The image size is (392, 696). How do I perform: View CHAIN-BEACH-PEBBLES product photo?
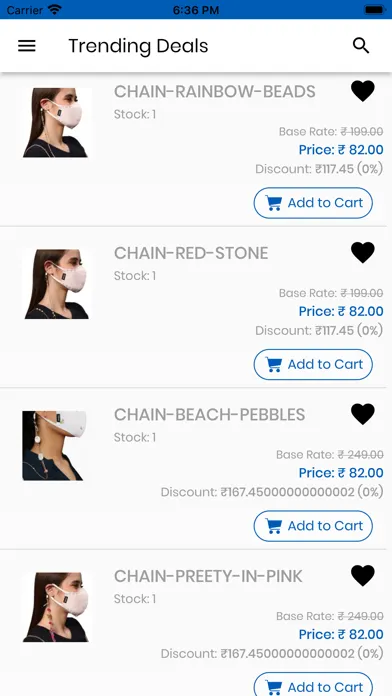[x=54, y=446]
